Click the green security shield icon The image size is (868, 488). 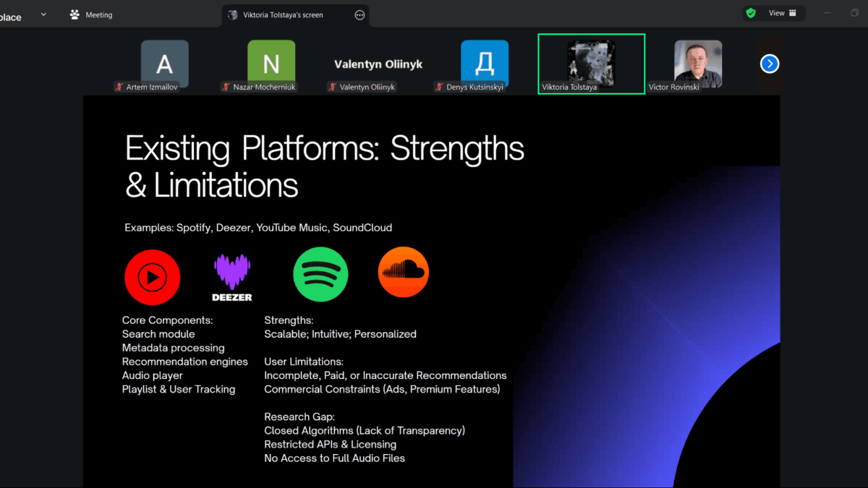tap(752, 12)
